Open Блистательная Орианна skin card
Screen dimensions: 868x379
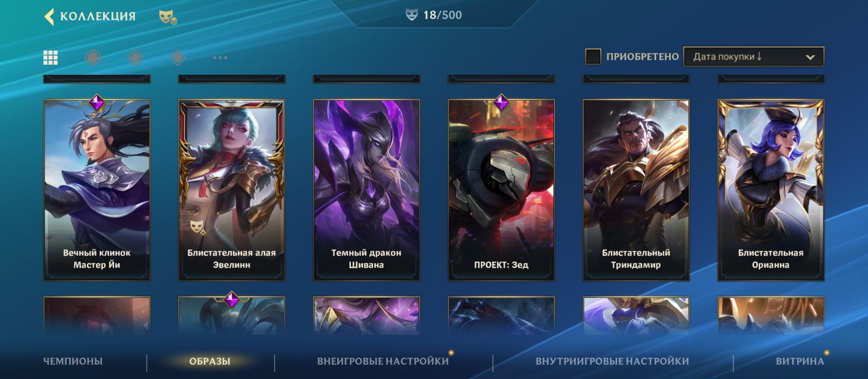(771, 189)
